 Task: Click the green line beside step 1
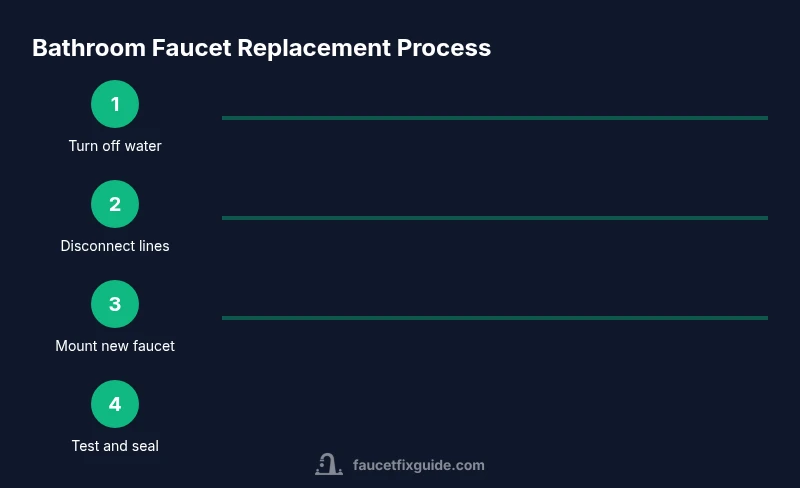[494, 118]
